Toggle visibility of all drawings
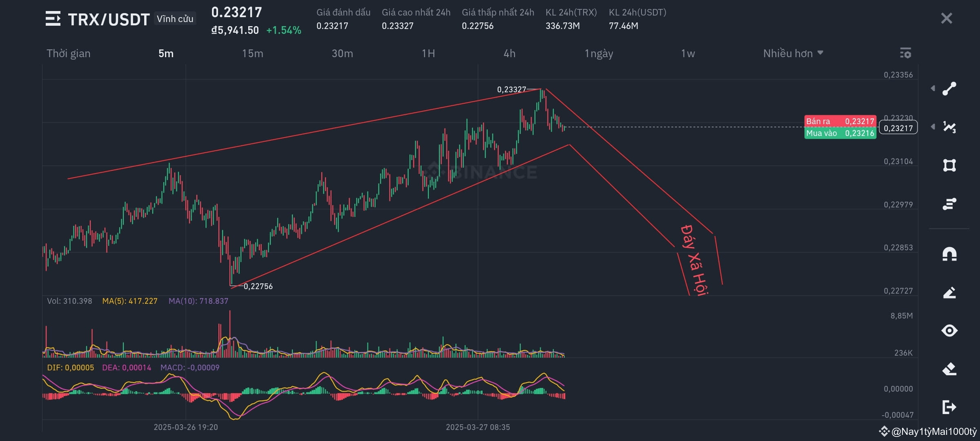 (949, 330)
